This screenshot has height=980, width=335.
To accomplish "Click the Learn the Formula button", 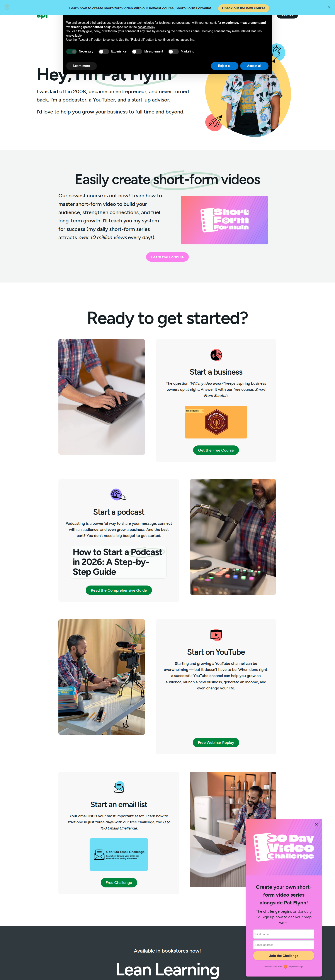I will pos(167,257).
